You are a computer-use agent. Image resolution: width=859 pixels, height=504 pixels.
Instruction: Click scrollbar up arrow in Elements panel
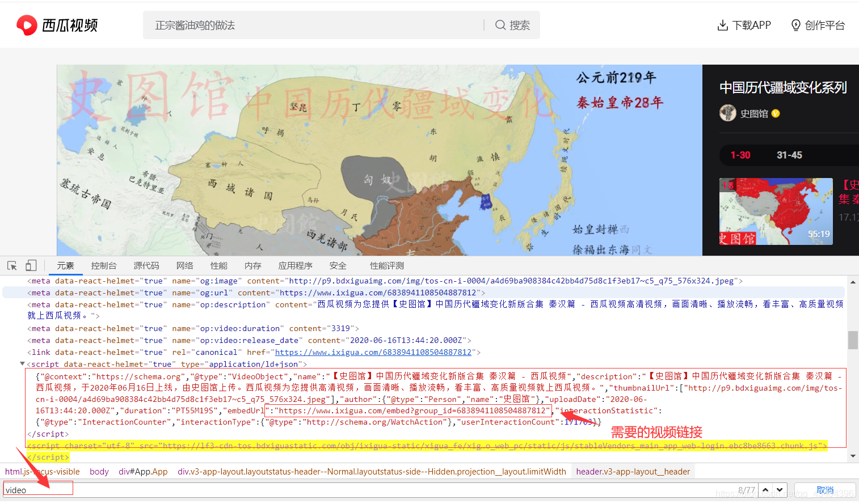pos(853,282)
